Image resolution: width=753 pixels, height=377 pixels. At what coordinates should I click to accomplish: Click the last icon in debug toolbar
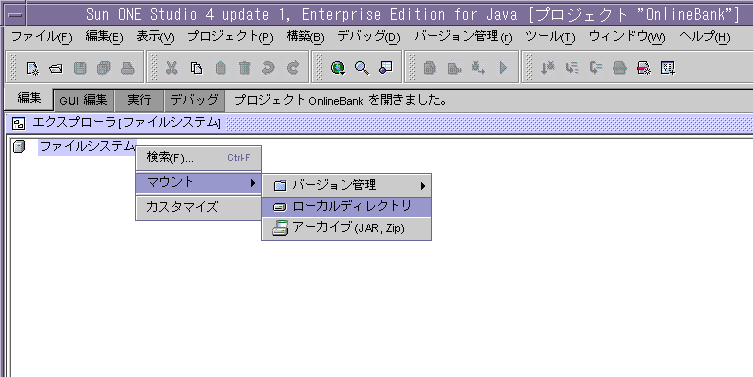point(668,69)
